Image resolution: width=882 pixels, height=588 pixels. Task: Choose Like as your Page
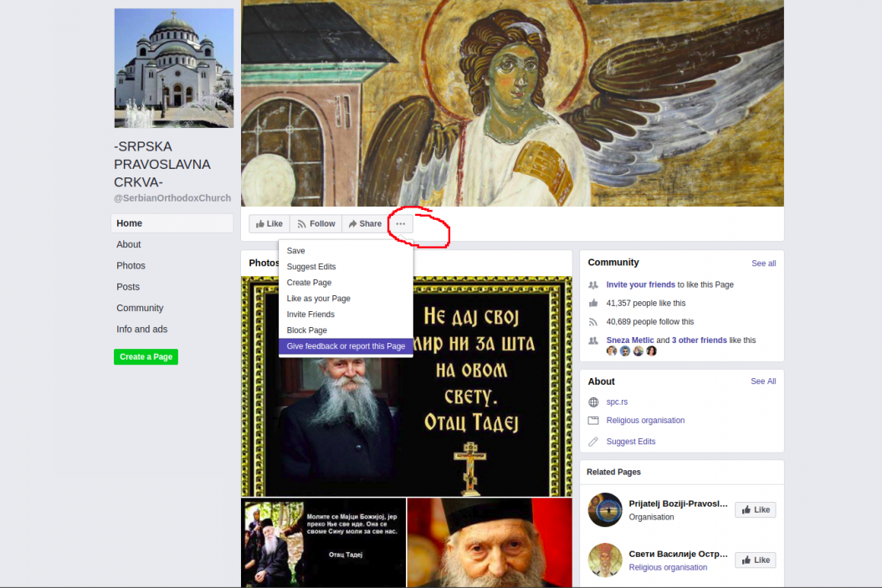pos(346,299)
